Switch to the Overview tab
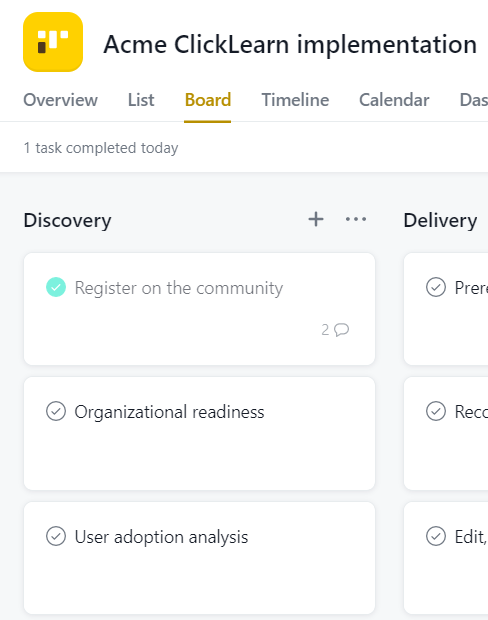The width and height of the screenshot is (488, 620). tap(61, 100)
